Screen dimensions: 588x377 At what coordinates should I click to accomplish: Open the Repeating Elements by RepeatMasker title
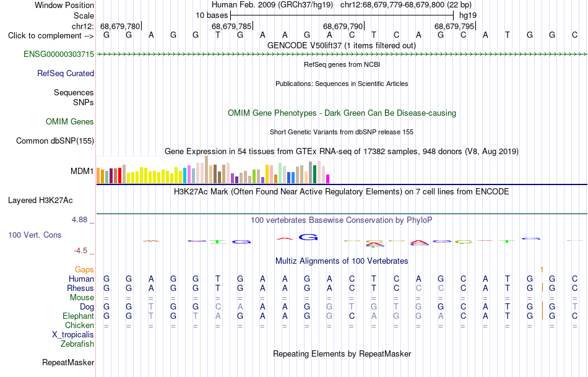point(342,353)
